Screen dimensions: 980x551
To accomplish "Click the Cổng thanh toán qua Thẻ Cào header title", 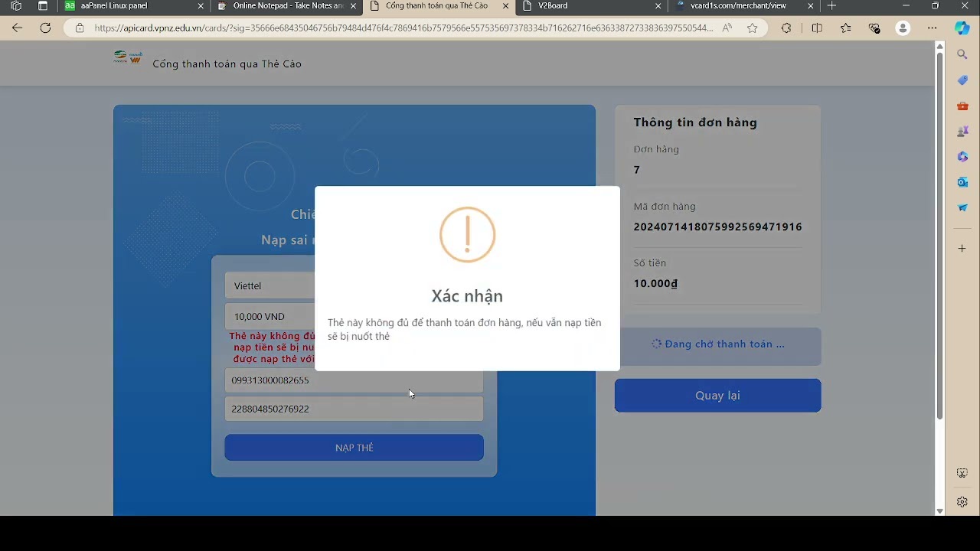I will point(227,64).
